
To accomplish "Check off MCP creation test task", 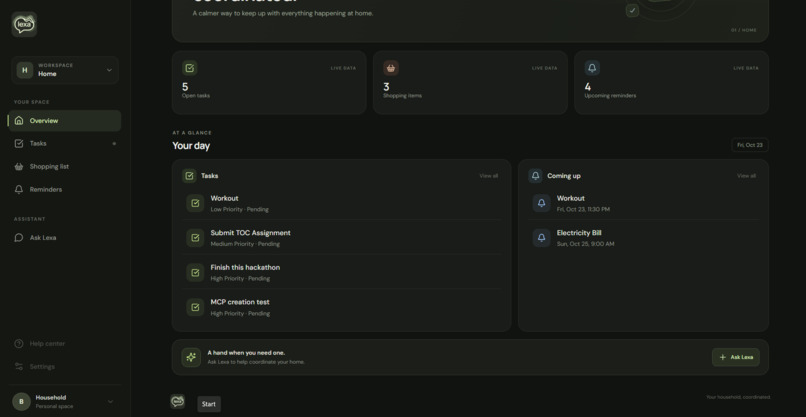I will (x=195, y=307).
